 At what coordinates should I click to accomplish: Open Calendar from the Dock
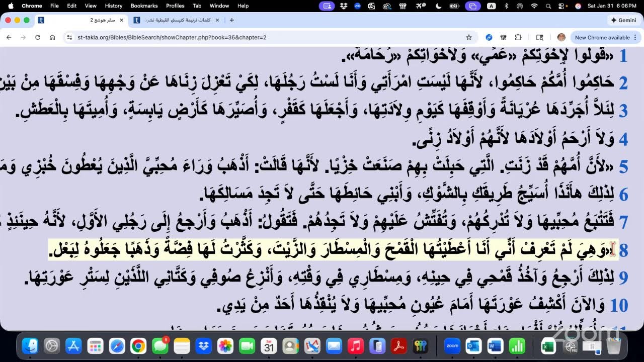click(269, 346)
